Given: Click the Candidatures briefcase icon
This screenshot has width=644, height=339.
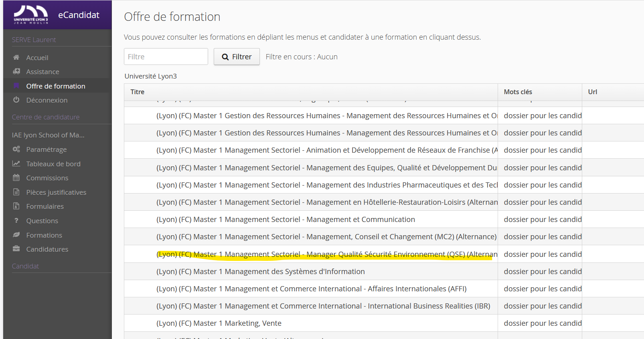Looking at the screenshot, I should coord(16,249).
